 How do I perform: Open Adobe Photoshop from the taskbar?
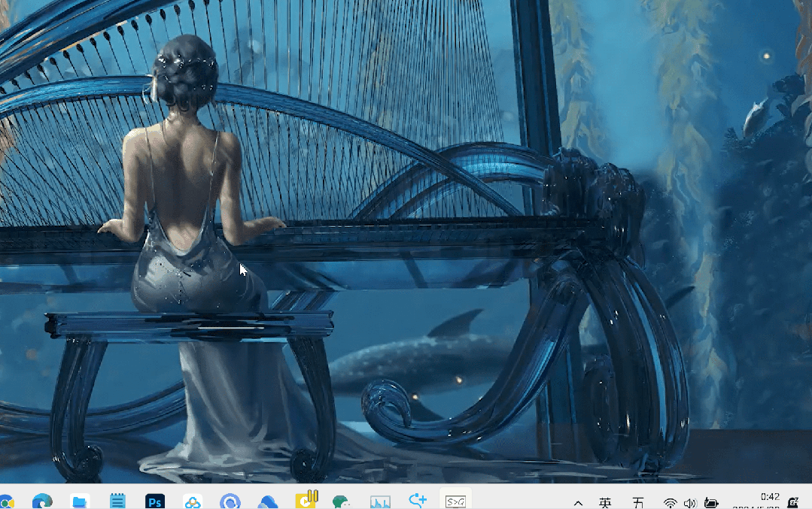pos(155,501)
